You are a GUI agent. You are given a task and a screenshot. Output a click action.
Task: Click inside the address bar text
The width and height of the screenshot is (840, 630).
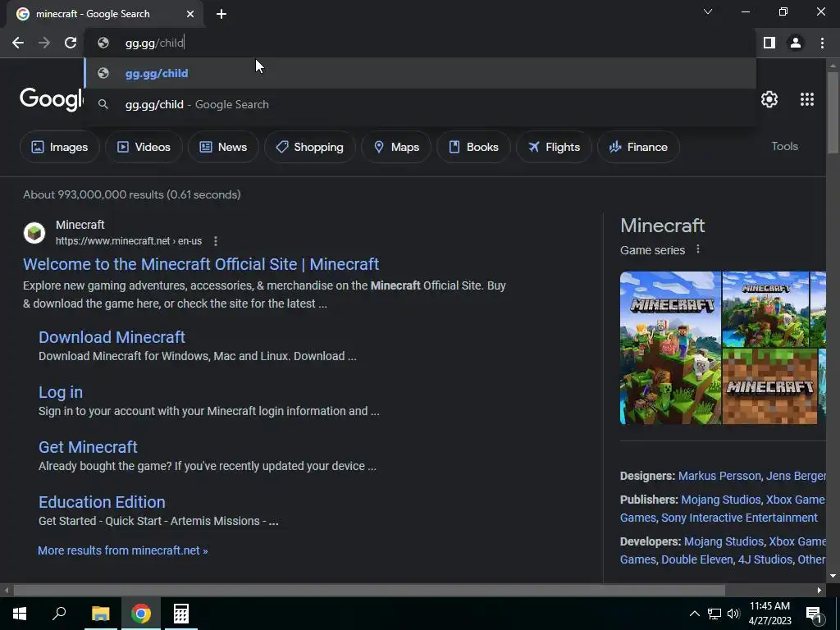154,43
